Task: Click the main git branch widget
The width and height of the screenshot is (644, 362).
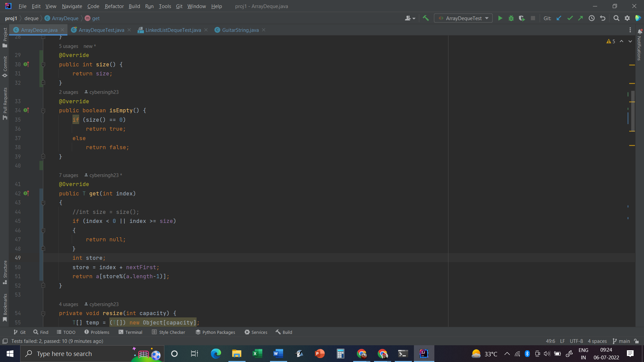Action: tap(621, 341)
